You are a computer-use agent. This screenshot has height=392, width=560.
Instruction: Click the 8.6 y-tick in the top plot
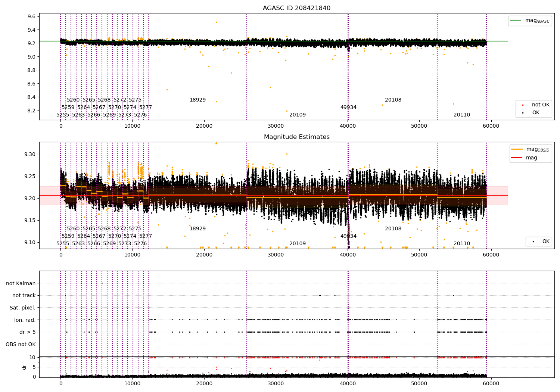tap(32, 84)
